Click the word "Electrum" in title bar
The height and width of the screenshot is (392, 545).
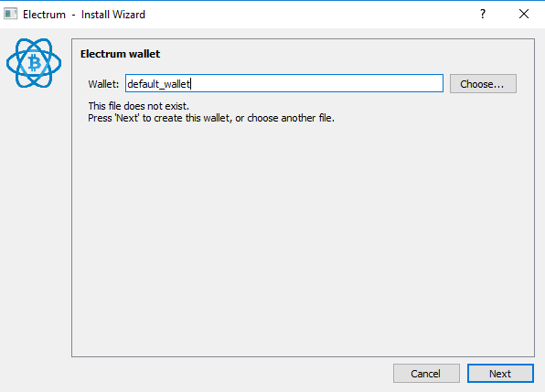click(x=44, y=15)
